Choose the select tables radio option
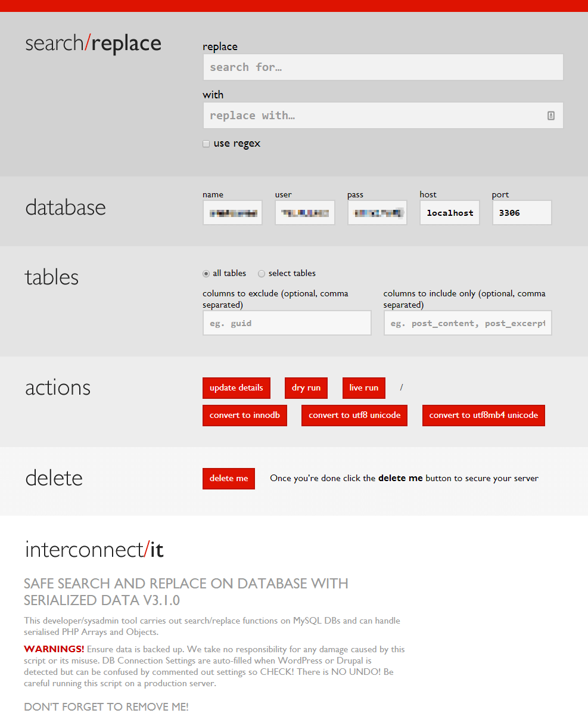The width and height of the screenshot is (588, 716). 262,274
